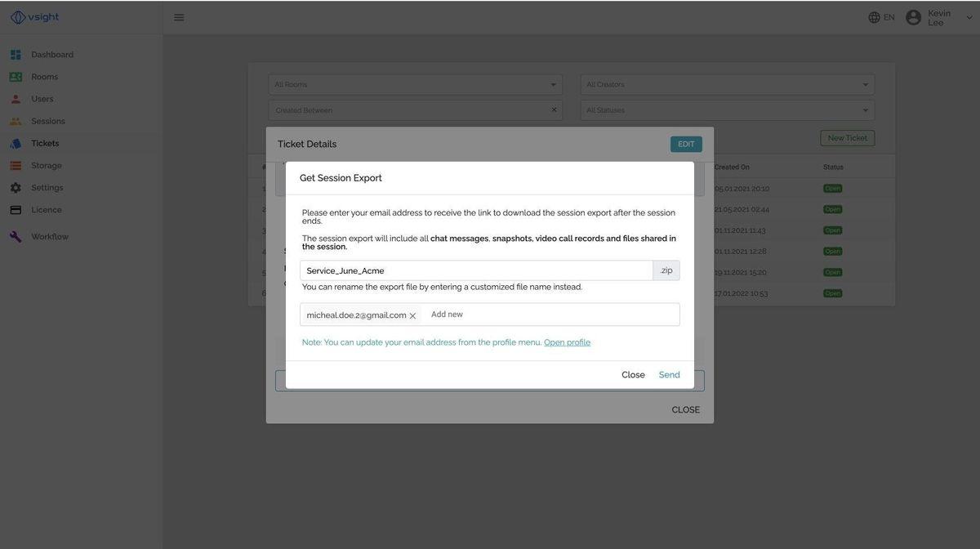Click the Dashboard sidebar icon
This screenshot has height=549, width=980.
pos(16,55)
